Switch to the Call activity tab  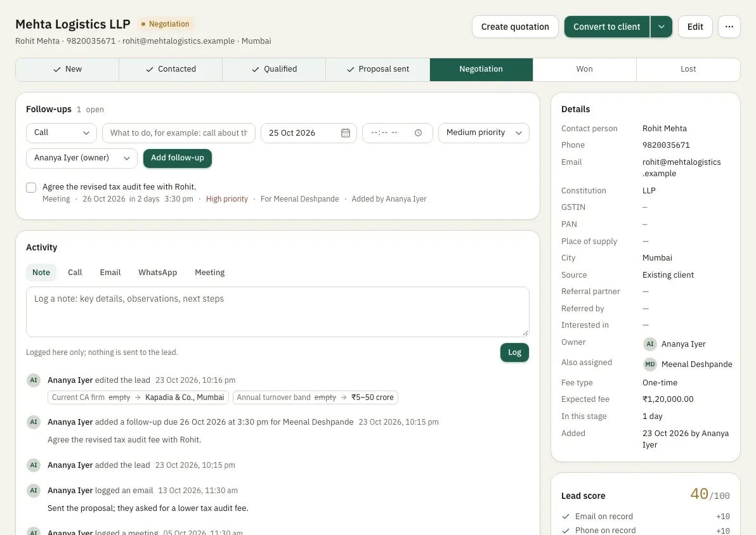(75, 273)
